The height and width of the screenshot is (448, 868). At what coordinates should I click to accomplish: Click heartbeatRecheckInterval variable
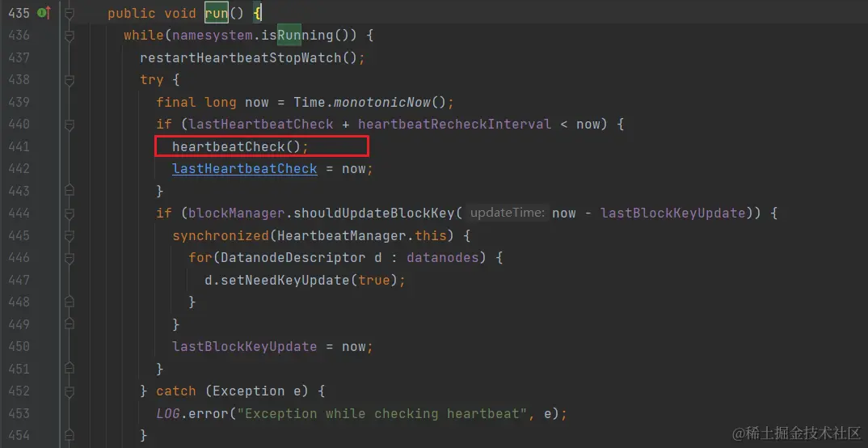click(454, 125)
